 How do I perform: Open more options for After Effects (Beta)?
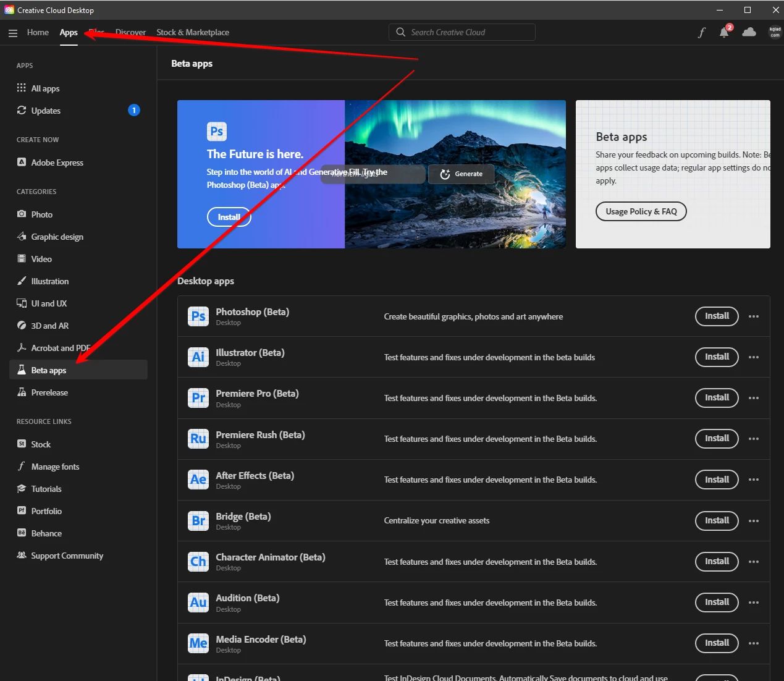click(754, 480)
